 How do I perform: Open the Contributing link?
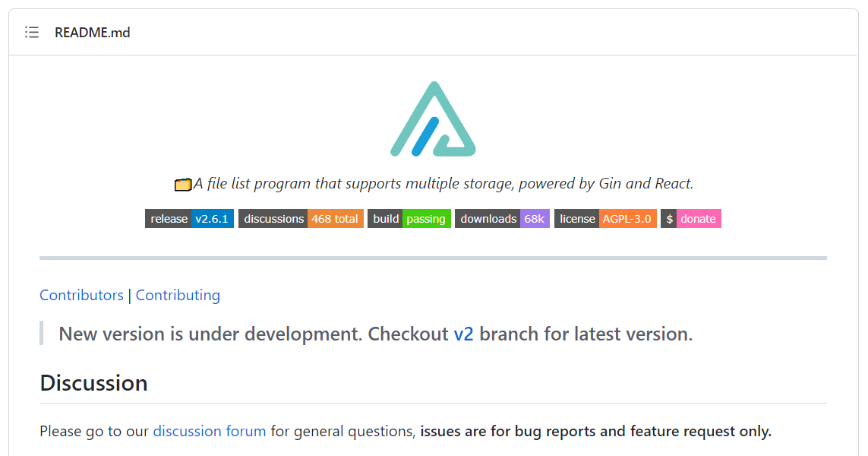pos(178,295)
